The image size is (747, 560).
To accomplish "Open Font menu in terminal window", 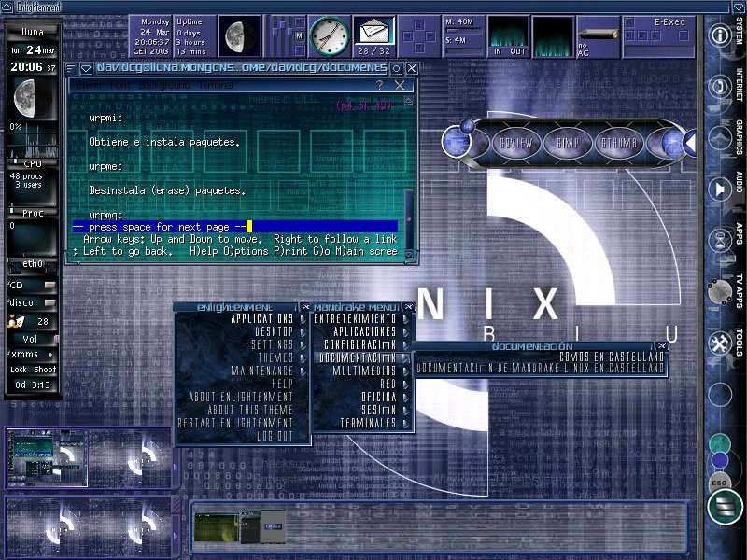I will [x=120, y=85].
